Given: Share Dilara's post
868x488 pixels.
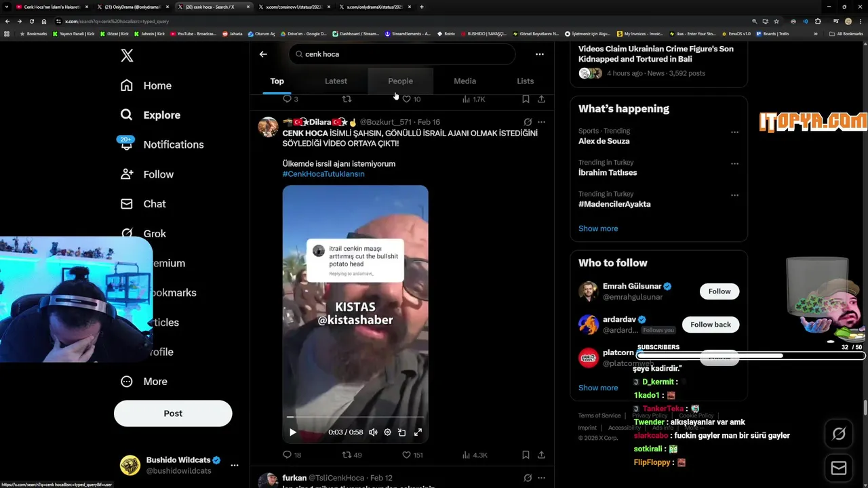Looking at the screenshot, I should pos(541,455).
